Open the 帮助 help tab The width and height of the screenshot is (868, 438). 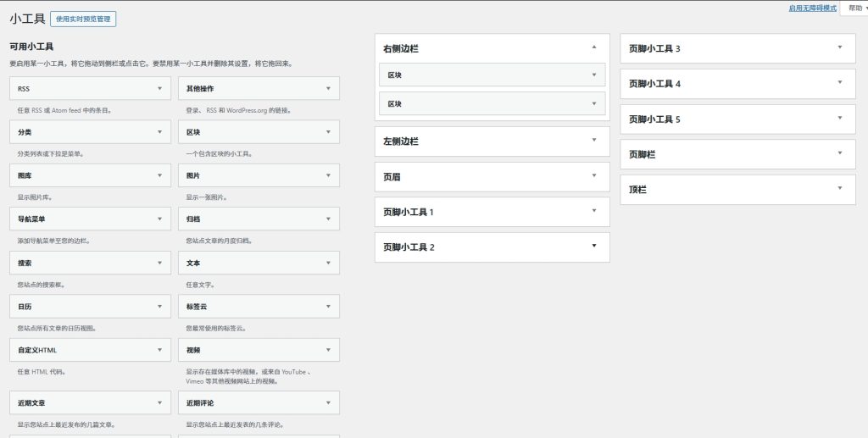(x=852, y=8)
